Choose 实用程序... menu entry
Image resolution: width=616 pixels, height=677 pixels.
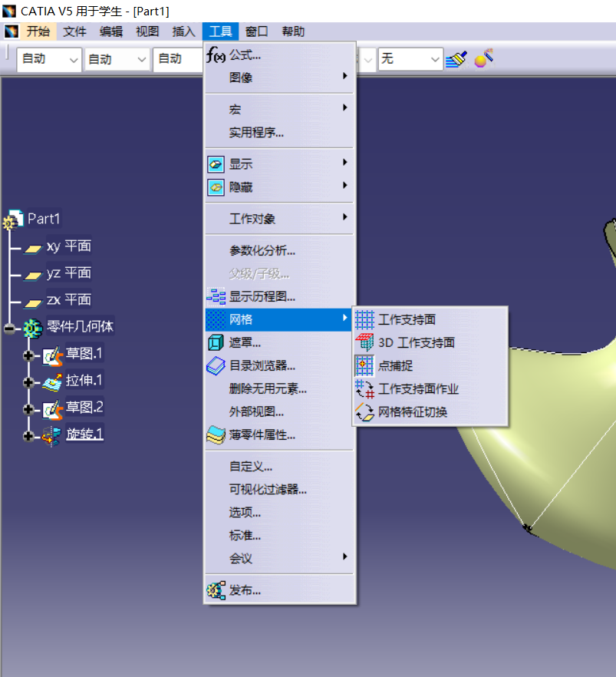click(279, 133)
